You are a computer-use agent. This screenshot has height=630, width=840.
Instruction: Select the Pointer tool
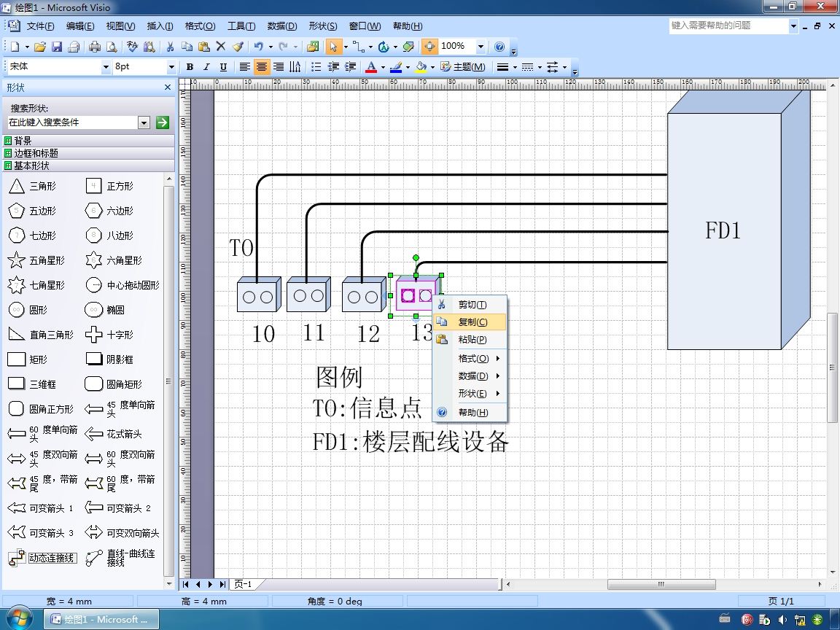click(333, 47)
